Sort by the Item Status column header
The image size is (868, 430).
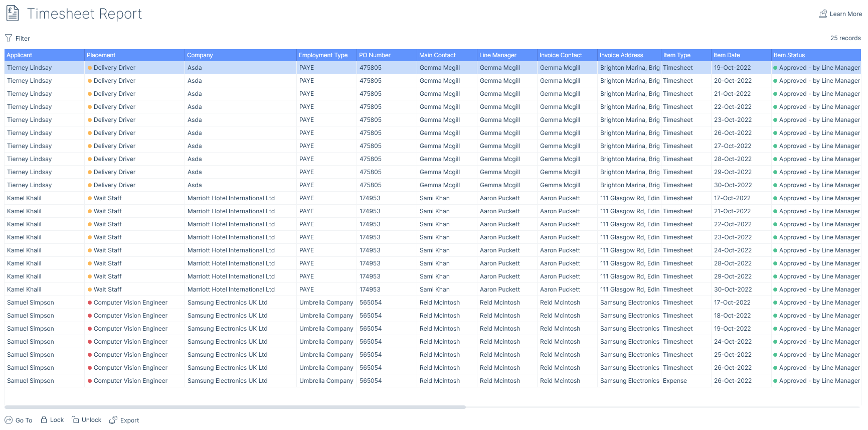point(816,55)
